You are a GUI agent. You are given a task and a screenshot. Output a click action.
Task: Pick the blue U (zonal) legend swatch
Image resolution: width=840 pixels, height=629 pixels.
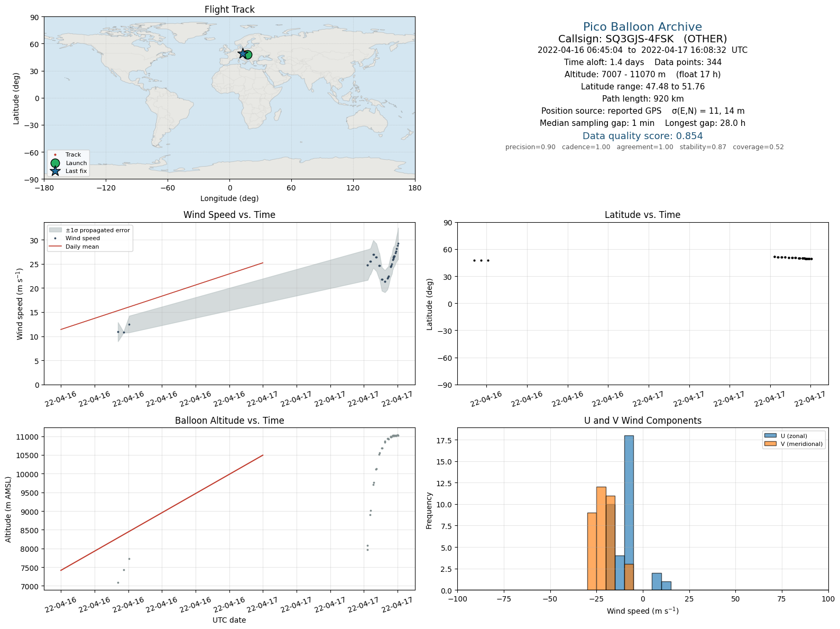point(770,436)
